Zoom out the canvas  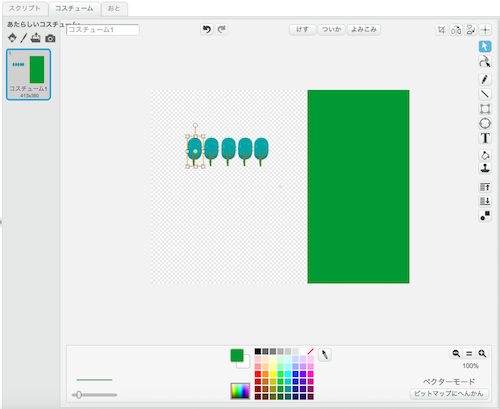[456, 353]
